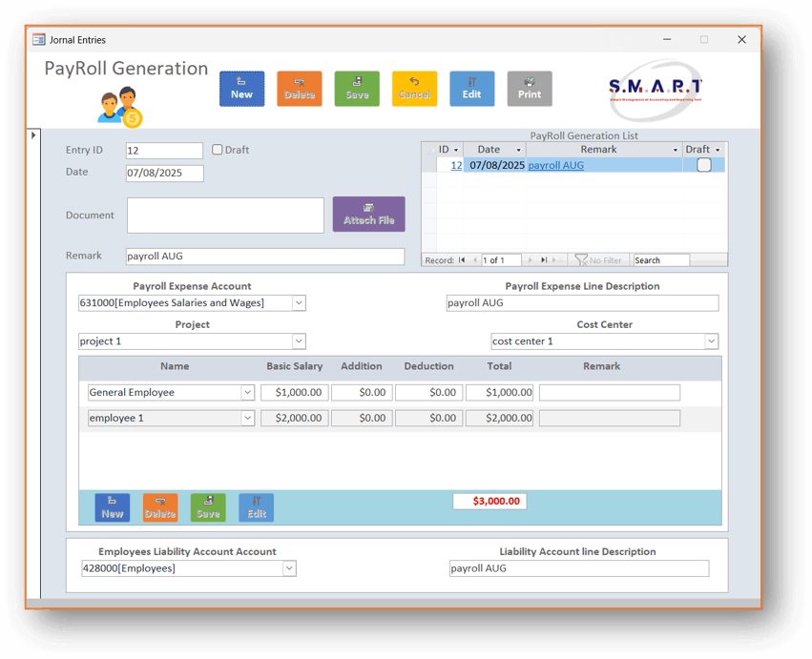
Task: Click the Entry ID field
Action: pos(164,151)
